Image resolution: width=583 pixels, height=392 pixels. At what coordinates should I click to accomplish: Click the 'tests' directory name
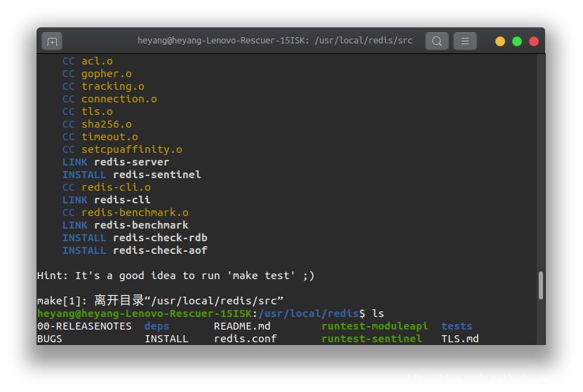pyautogui.click(x=457, y=326)
